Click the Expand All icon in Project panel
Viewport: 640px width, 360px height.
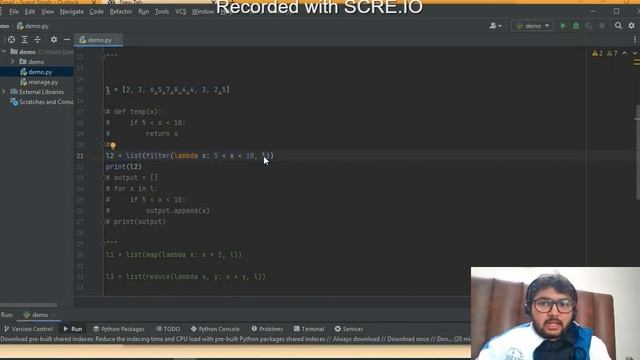click(x=24, y=40)
